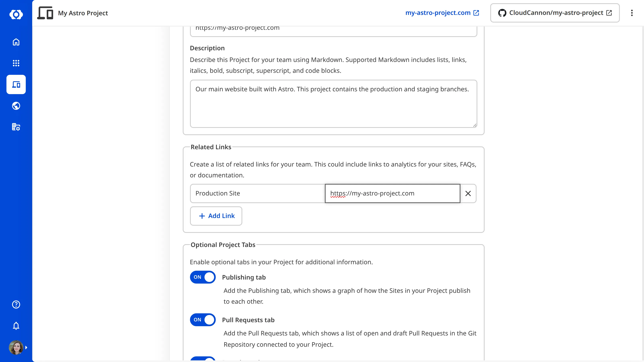
Task: Open the Help question mark icon
Action: tap(16, 304)
